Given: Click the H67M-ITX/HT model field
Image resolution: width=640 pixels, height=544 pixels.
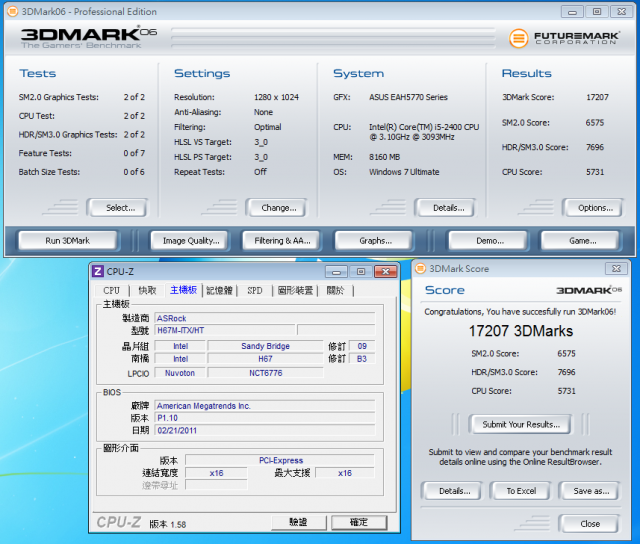Looking at the screenshot, I should (225, 330).
